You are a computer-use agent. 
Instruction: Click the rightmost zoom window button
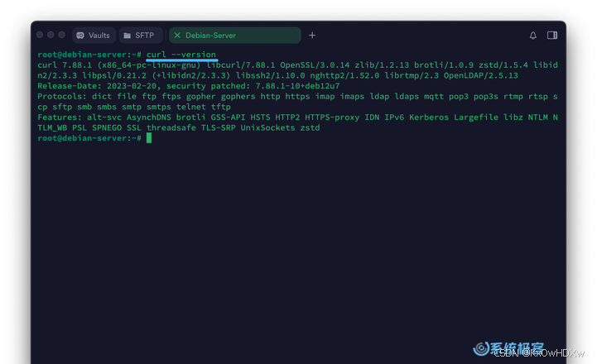tap(61, 35)
